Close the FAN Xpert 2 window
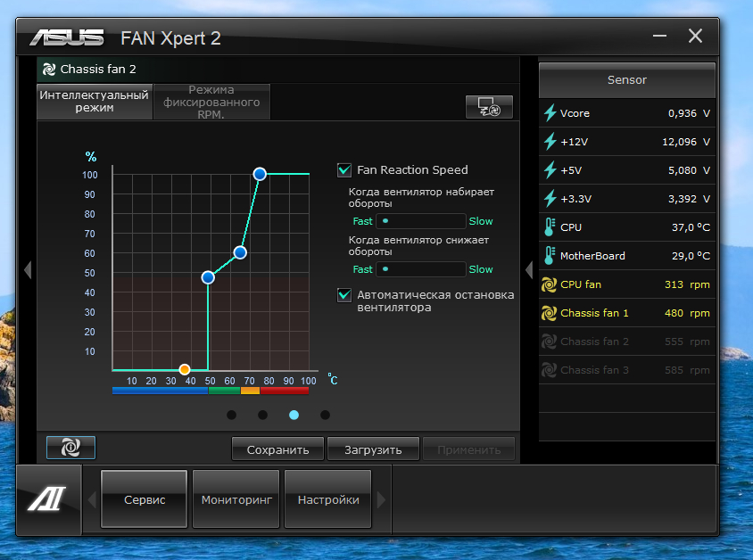 pos(695,36)
